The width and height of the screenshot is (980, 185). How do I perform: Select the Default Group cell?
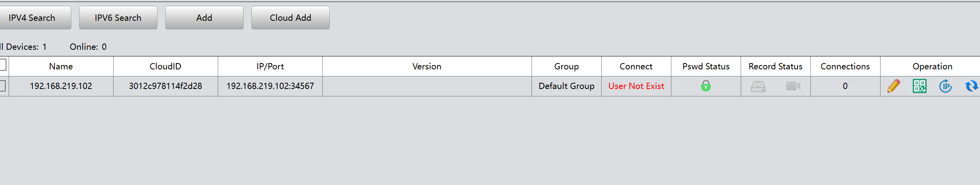coord(566,86)
